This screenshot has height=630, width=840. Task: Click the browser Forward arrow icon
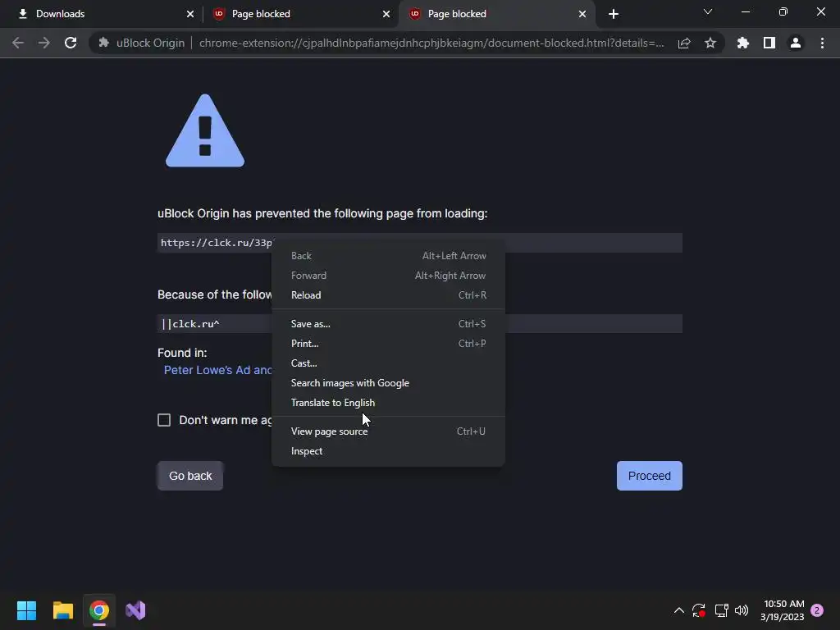[44, 43]
